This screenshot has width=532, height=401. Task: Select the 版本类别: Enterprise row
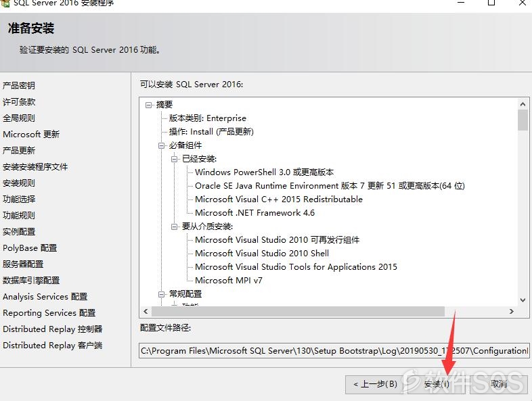coord(208,118)
